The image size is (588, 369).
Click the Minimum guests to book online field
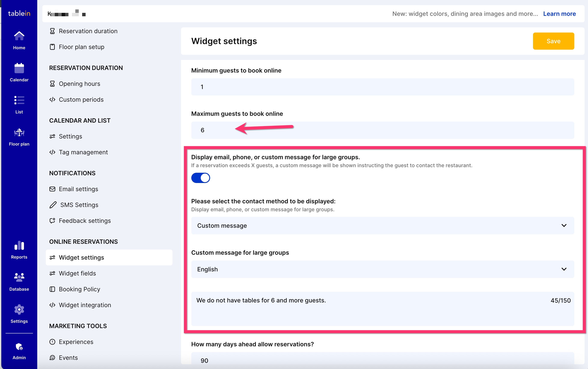[x=383, y=87]
